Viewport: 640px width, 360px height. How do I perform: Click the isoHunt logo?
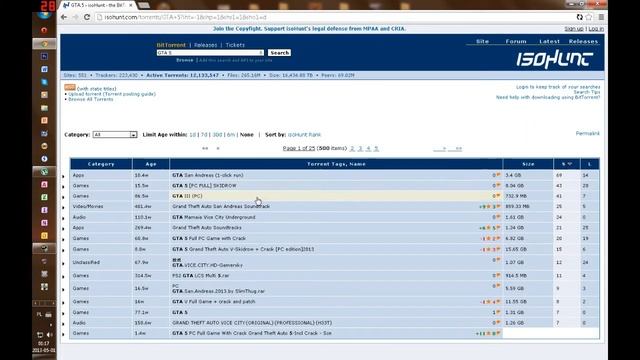tap(555, 60)
